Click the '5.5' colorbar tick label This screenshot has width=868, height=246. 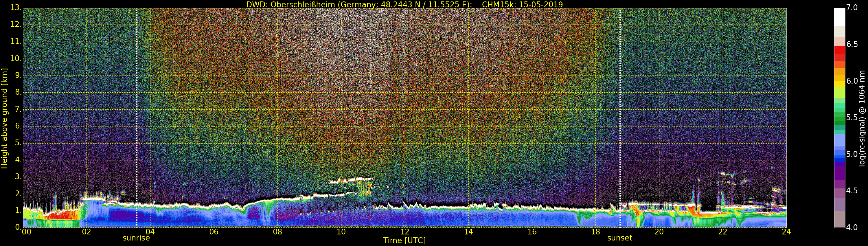coord(852,118)
